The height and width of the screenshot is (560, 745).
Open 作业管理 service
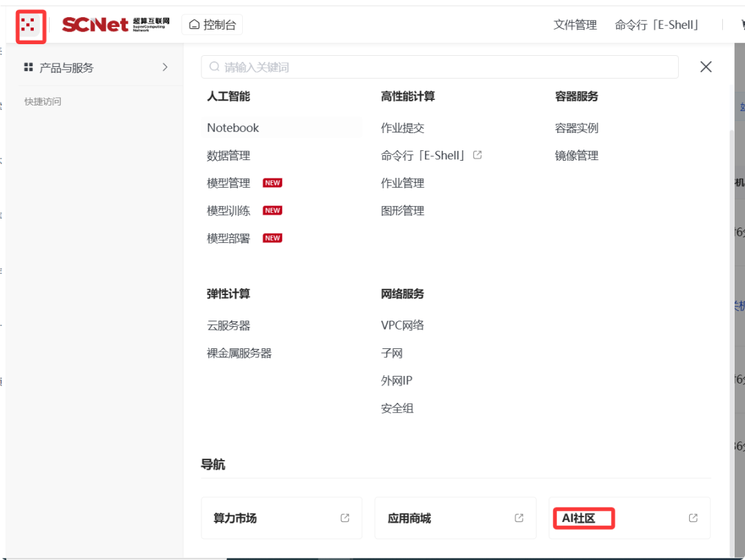(x=402, y=183)
